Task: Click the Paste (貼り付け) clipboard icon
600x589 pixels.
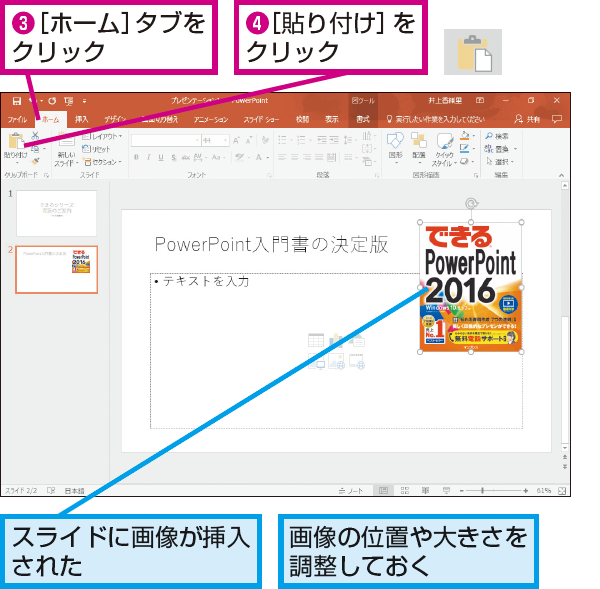Action: 16,141
